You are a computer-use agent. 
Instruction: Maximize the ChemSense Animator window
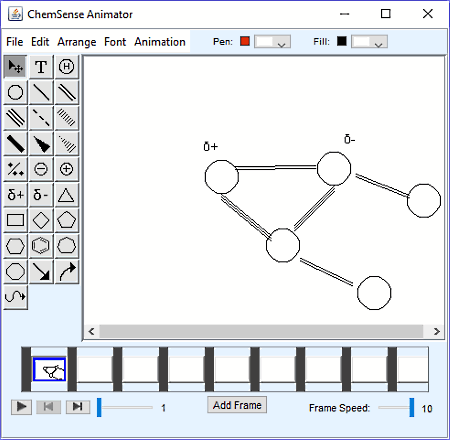pos(386,14)
